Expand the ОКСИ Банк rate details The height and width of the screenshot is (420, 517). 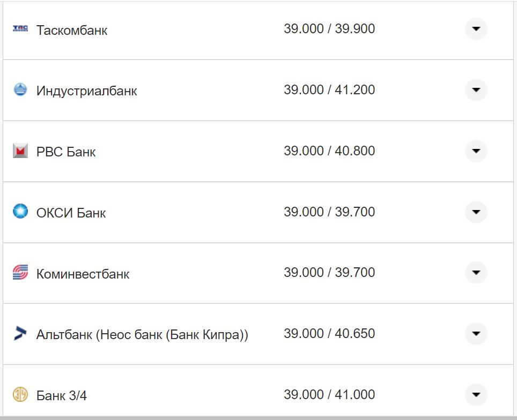[x=476, y=212]
